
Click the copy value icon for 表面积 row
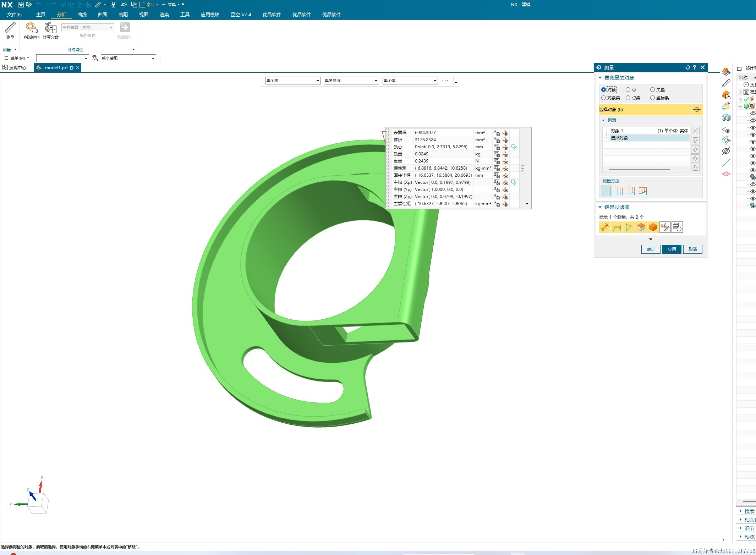(x=497, y=133)
